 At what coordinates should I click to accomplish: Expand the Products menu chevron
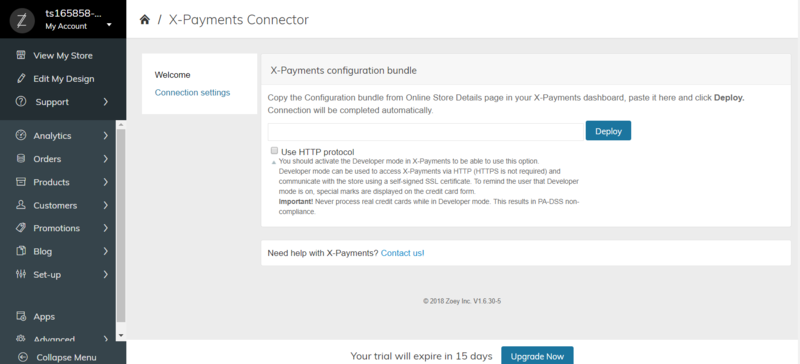pyautogui.click(x=106, y=182)
